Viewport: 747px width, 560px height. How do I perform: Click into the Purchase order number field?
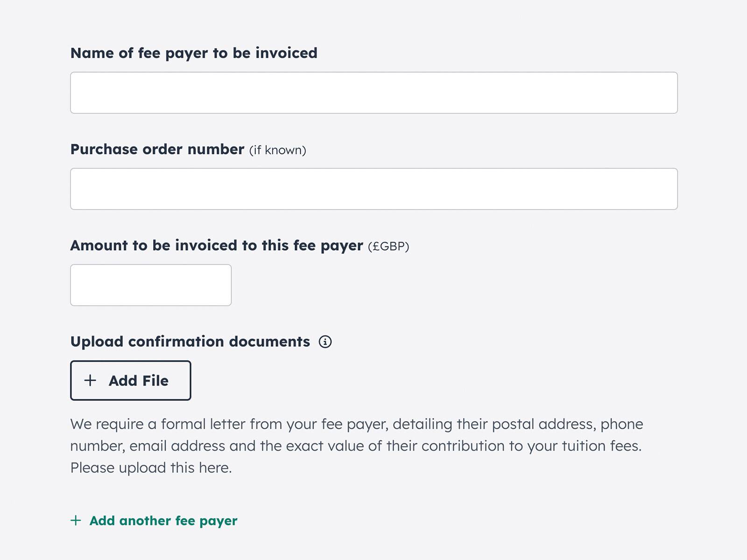(373, 189)
